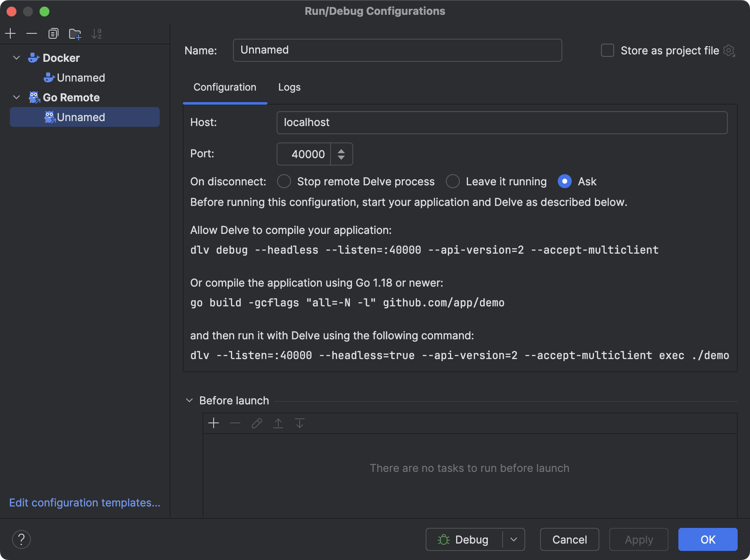Copy the selected configuration
This screenshot has width=750, height=560.
(x=54, y=33)
